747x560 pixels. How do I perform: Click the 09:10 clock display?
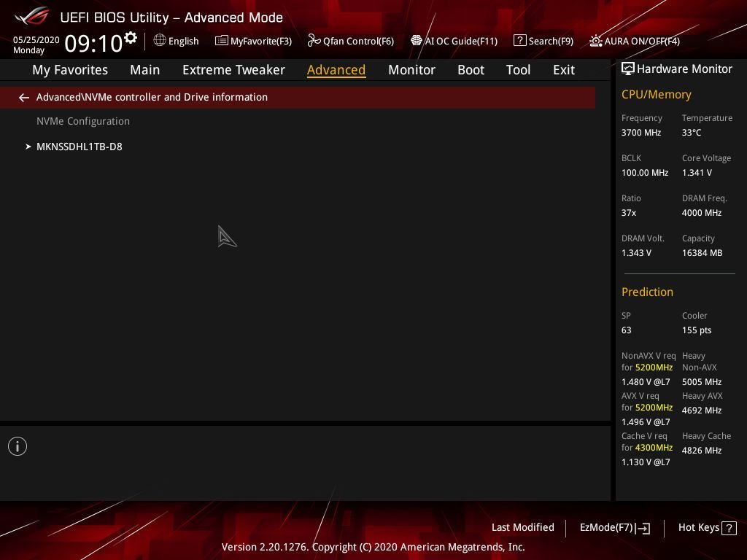point(94,43)
